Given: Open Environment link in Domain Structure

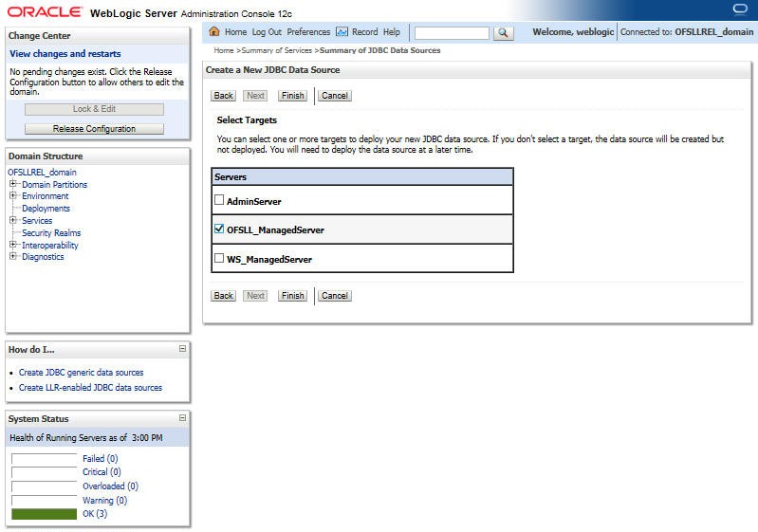Looking at the screenshot, I should [46, 196].
